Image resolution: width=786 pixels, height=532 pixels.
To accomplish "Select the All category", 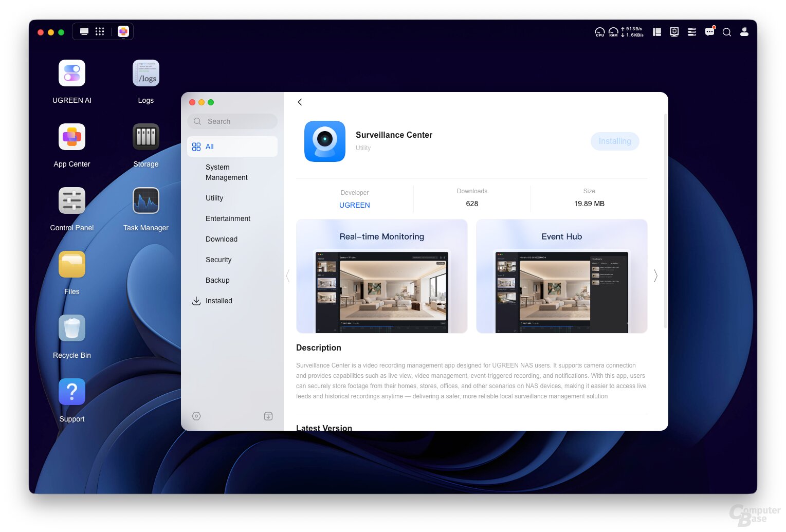I will coord(232,146).
